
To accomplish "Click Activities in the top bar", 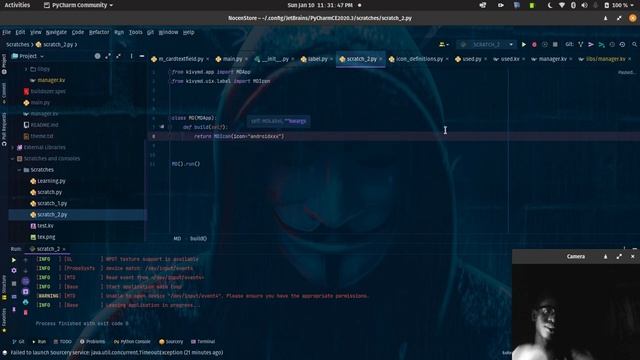I will coord(17,5).
